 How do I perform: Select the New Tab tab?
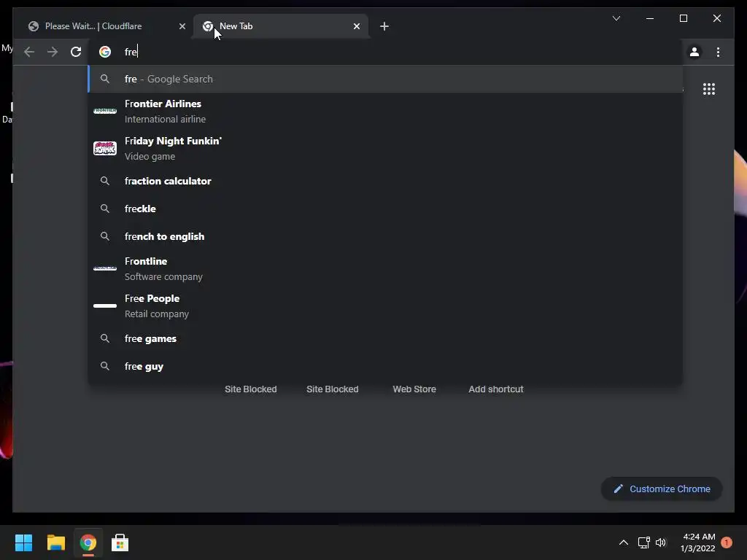coord(281,26)
